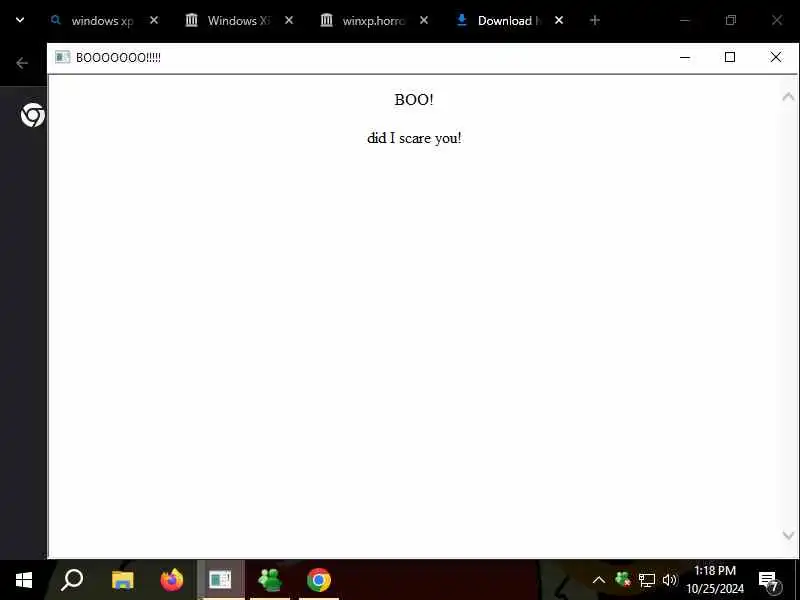800x600 pixels.
Task: Open browser tab search dropdown chevron
Action: coord(20,20)
